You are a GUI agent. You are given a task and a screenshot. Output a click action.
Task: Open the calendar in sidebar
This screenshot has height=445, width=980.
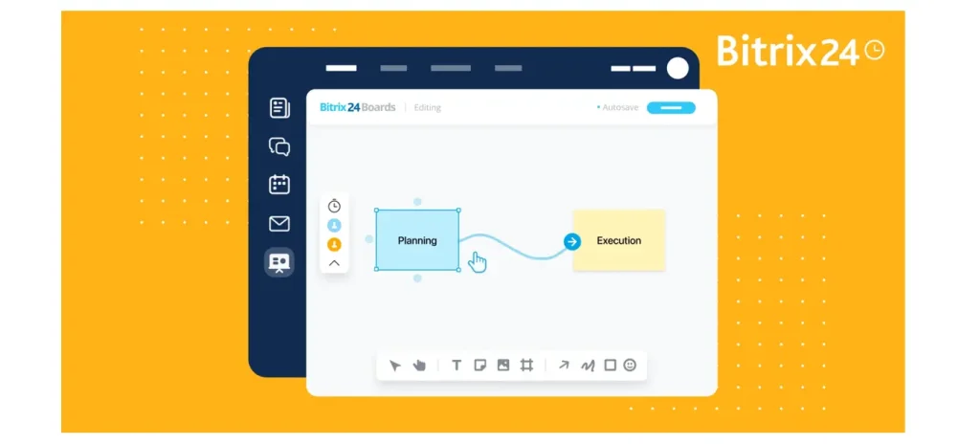[x=279, y=185]
